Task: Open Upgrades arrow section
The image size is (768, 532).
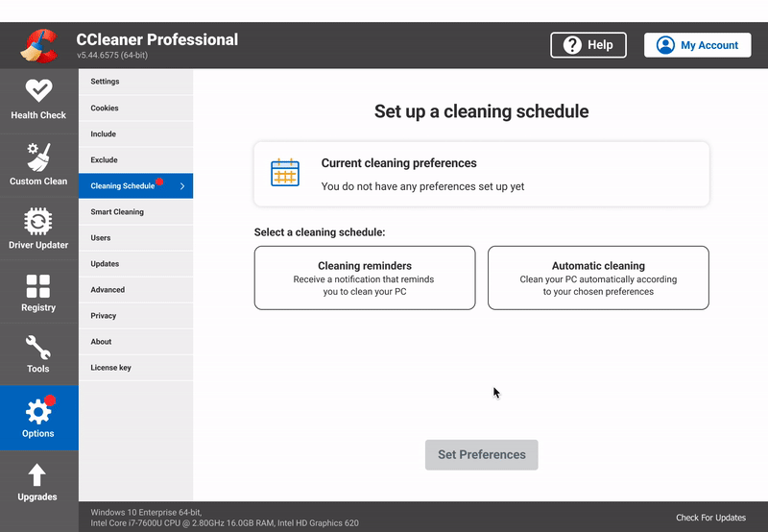Action: point(38,482)
